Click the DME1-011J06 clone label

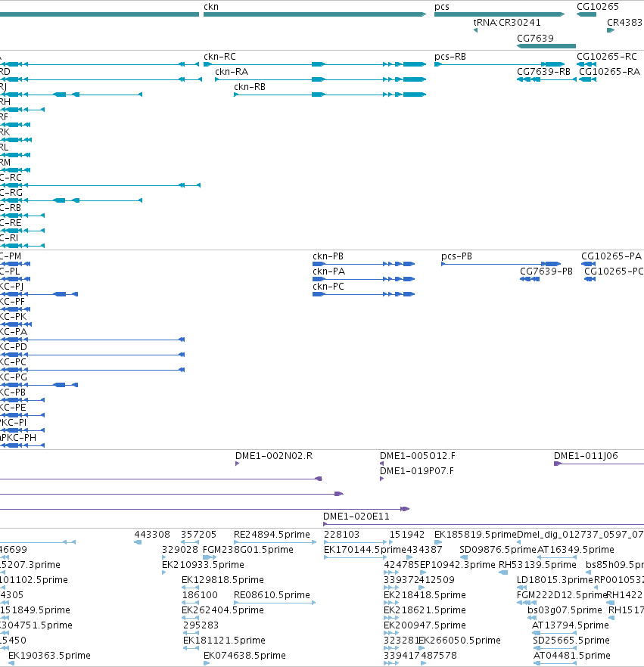tap(586, 456)
